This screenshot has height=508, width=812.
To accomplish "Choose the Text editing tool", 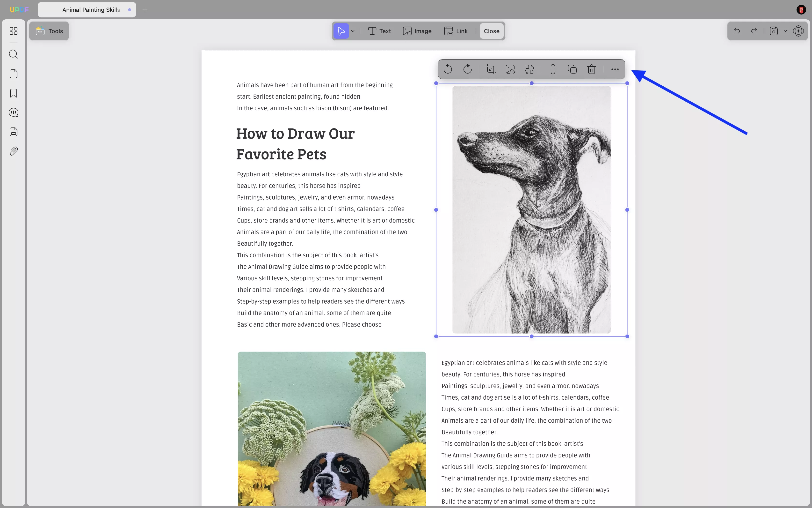I will point(379,31).
